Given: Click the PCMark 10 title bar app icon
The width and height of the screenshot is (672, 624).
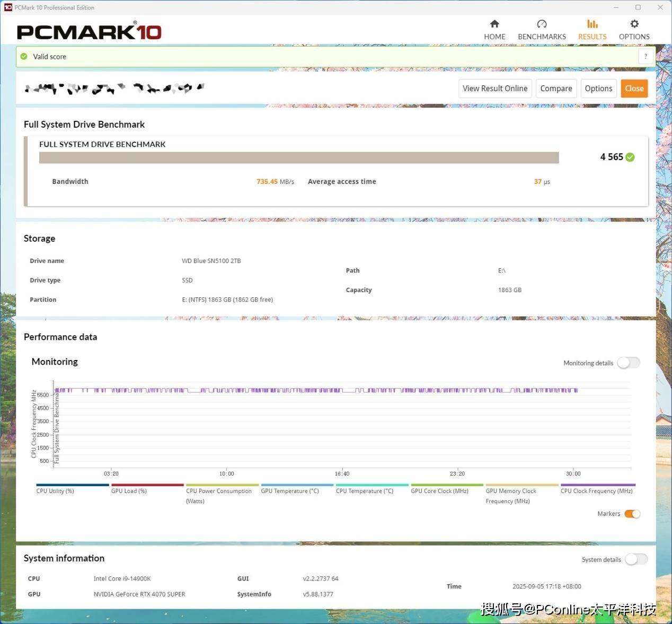Looking at the screenshot, I should pyautogui.click(x=8, y=7).
